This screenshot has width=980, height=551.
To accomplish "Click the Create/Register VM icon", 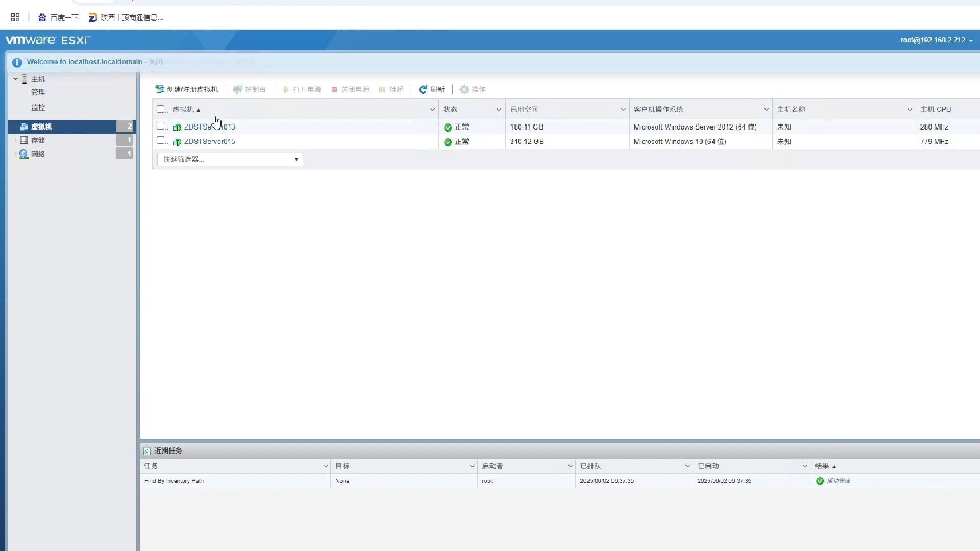I will tap(160, 89).
